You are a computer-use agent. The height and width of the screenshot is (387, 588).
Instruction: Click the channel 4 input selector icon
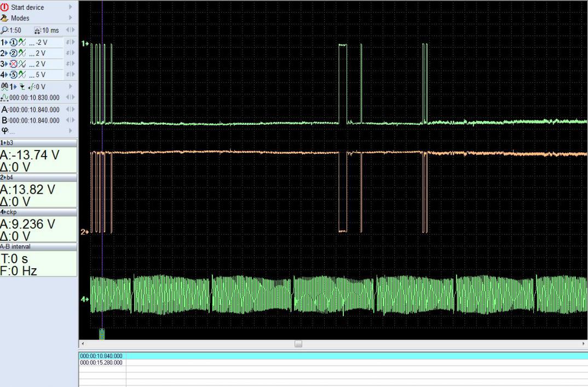pos(14,74)
